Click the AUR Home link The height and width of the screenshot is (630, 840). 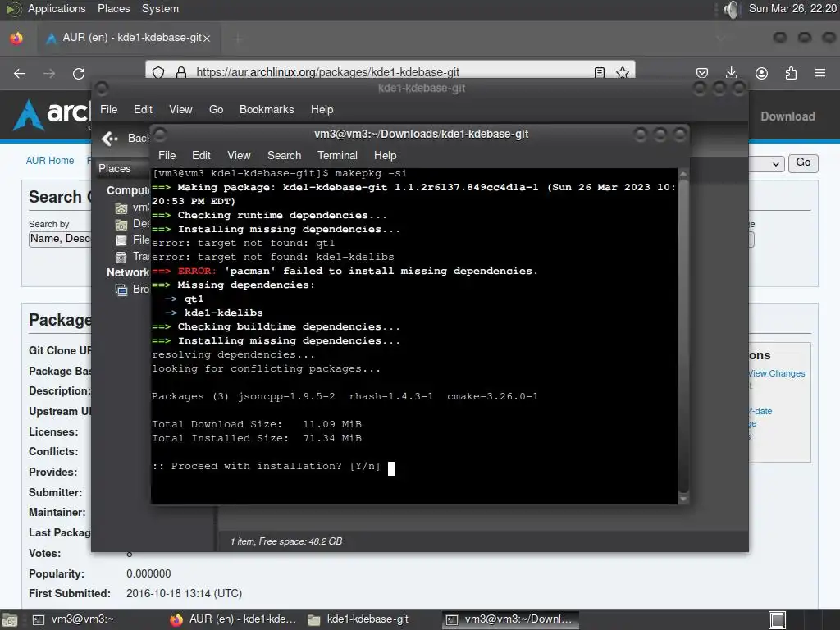point(50,161)
